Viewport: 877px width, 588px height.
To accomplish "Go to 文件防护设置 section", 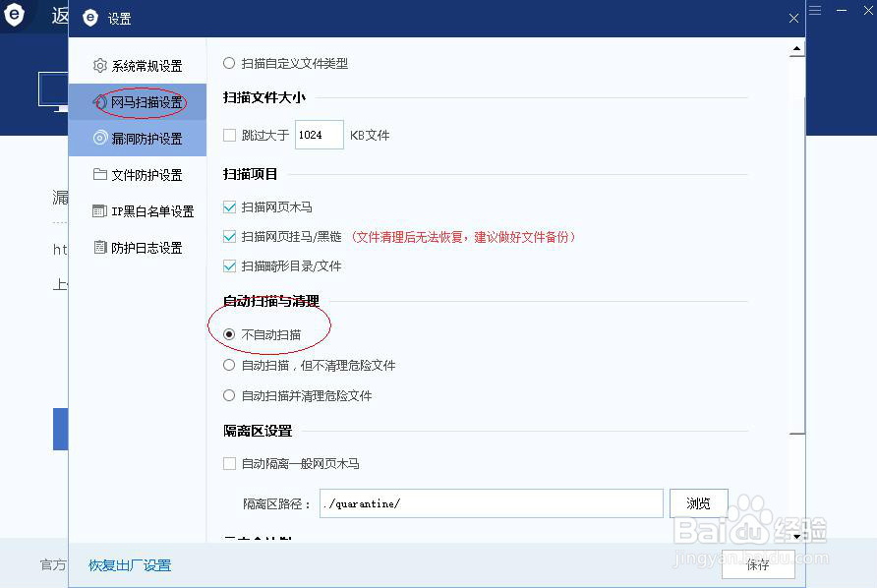I will click(138, 175).
